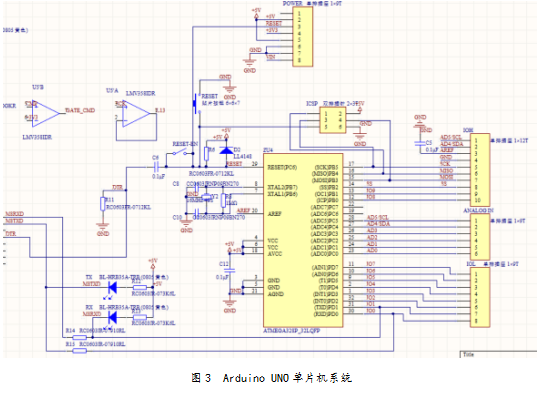
Task: Select the RESET-EN jumper switch
Action: pos(179,153)
